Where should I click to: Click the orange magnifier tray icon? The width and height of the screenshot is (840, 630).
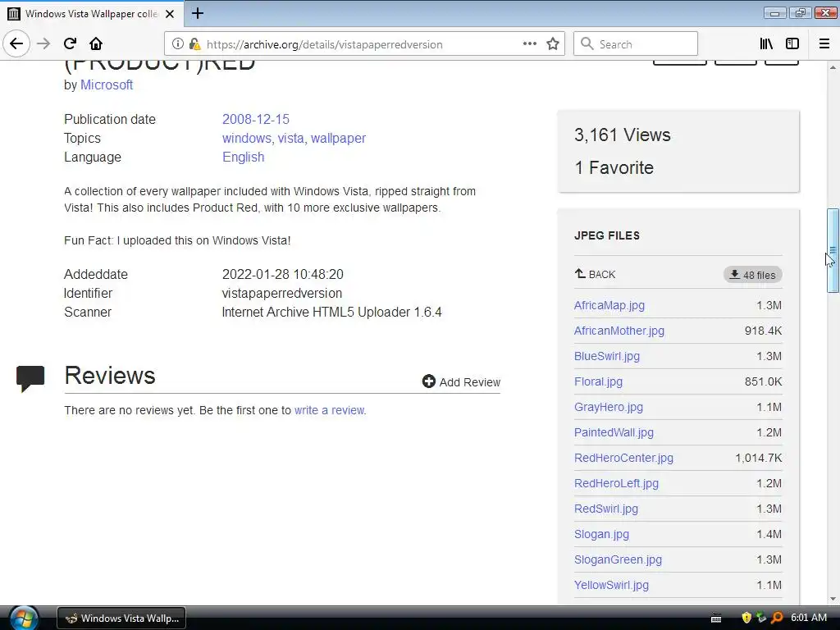click(777, 618)
